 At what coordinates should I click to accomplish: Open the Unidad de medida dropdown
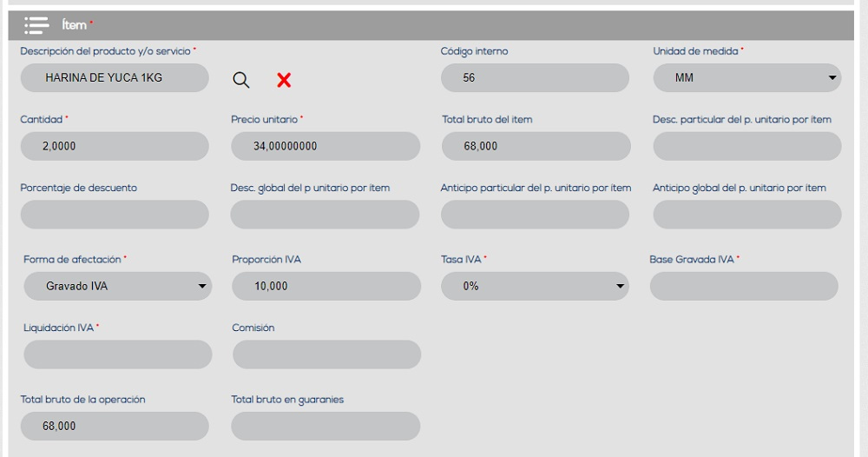(x=747, y=77)
